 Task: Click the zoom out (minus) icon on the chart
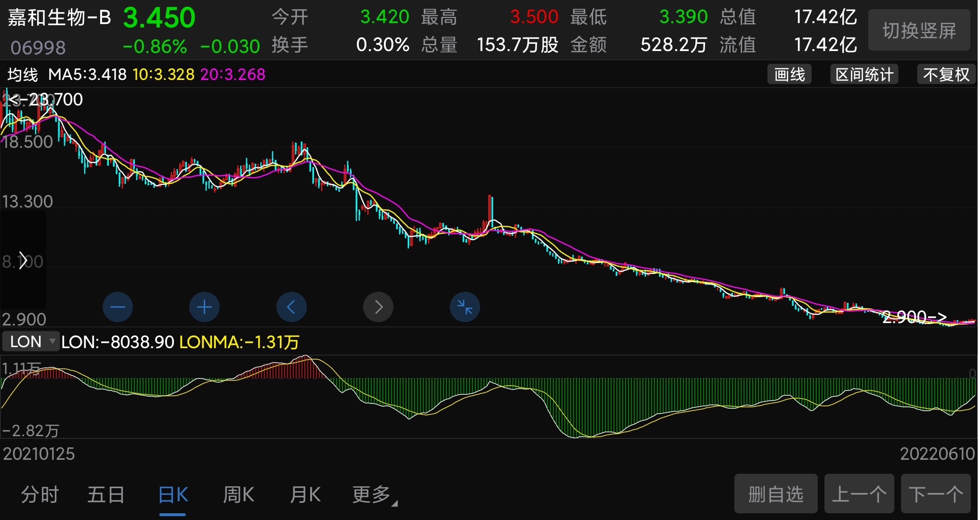118,307
